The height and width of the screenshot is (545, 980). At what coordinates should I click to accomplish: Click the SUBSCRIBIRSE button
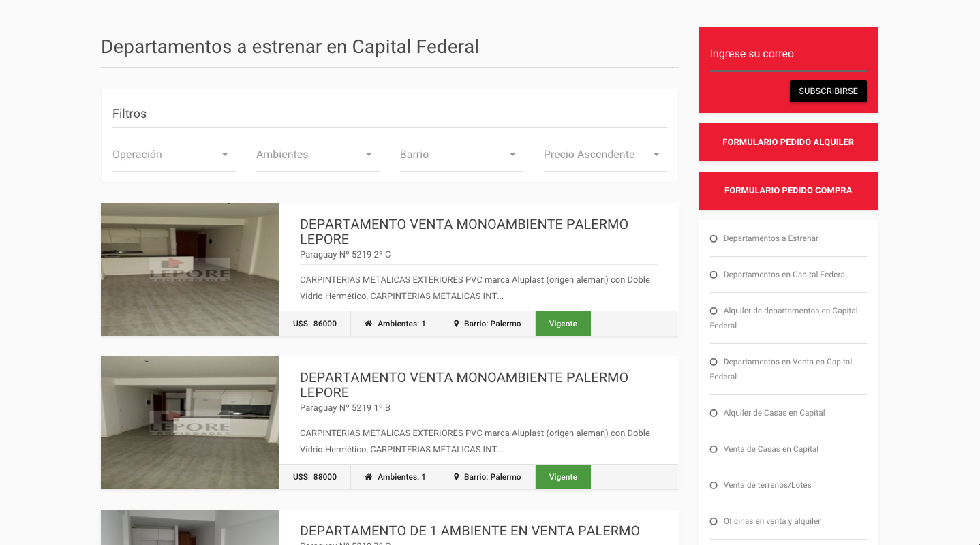tap(828, 91)
